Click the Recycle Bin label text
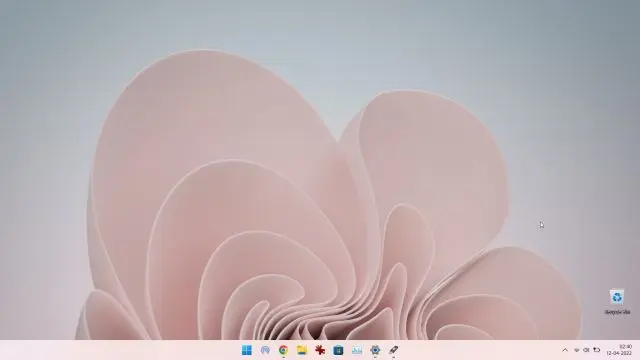This screenshot has width=640, height=360. [617, 312]
